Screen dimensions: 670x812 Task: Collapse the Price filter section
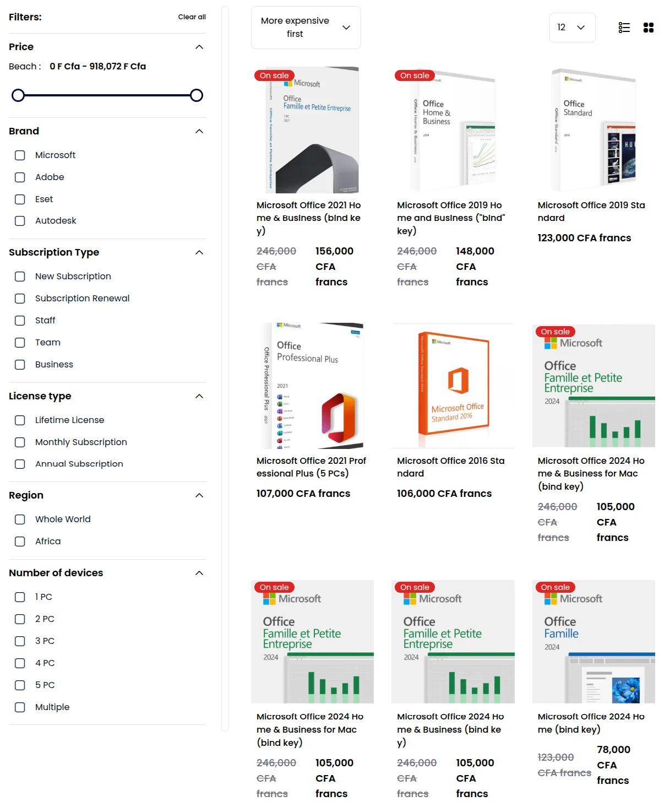pos(199,47)
